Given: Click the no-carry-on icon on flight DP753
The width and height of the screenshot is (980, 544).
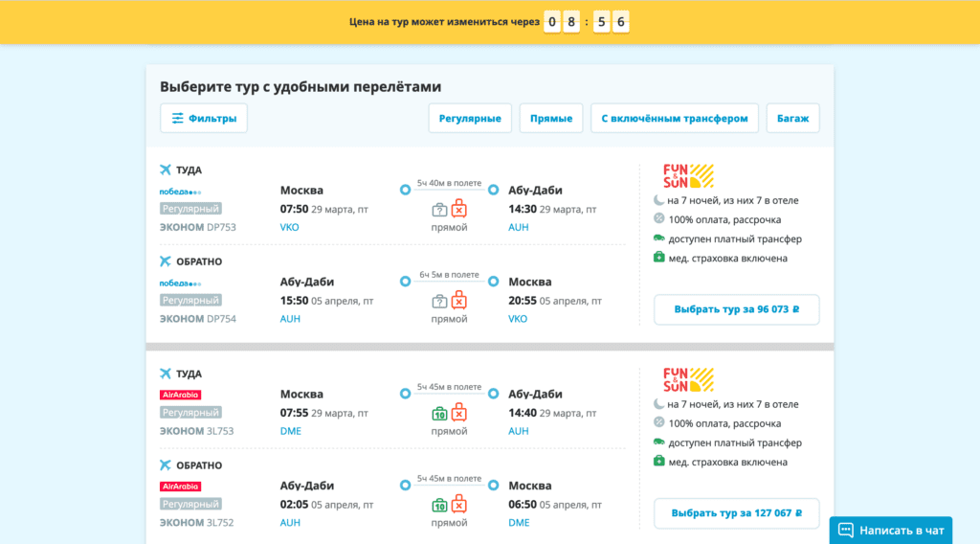Looking at the screenshot, I should click(459, 208).
